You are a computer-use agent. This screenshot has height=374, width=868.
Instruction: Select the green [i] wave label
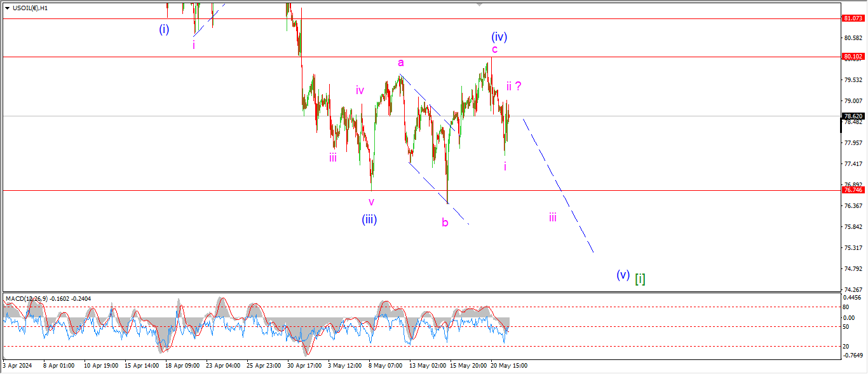coord(641,278)
